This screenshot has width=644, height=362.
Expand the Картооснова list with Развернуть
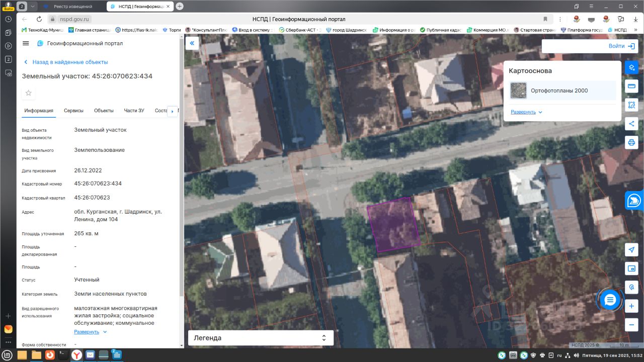(x=526, y=112)
